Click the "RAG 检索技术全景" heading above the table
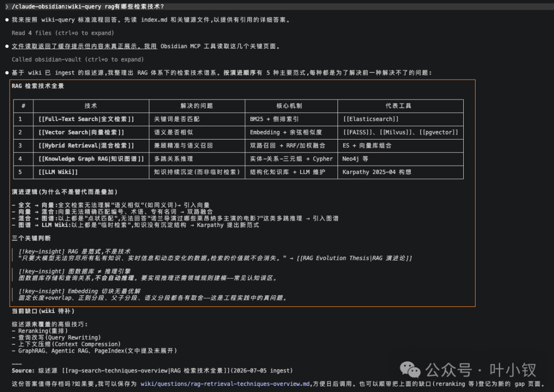This screenshot has height=392, width=554. 37,86
